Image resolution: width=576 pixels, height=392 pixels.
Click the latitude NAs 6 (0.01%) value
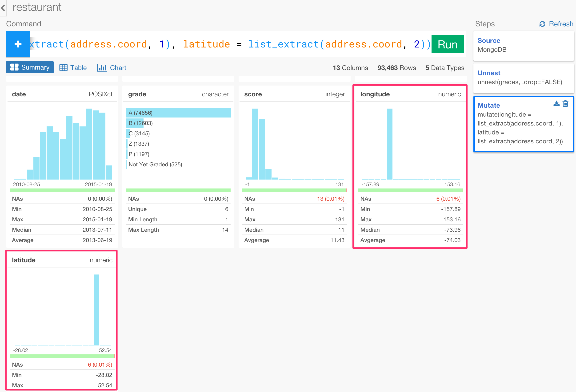point(100,365)
